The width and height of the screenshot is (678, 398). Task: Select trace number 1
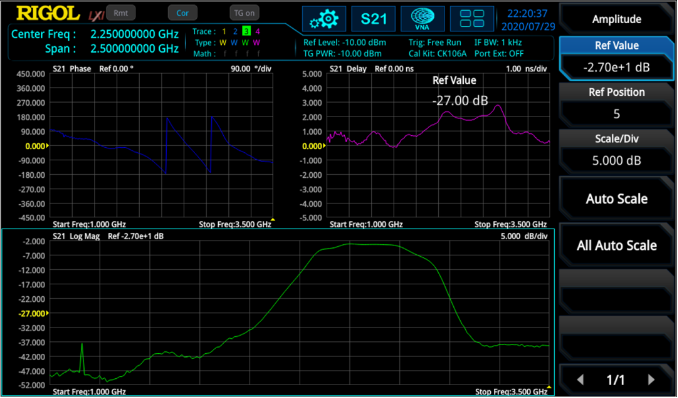224,31
